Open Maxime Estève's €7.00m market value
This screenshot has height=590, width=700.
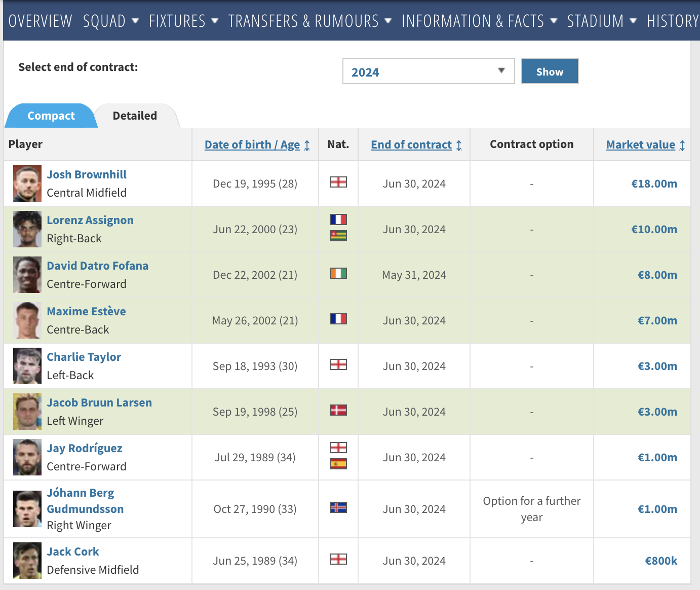tap(657, 320)
